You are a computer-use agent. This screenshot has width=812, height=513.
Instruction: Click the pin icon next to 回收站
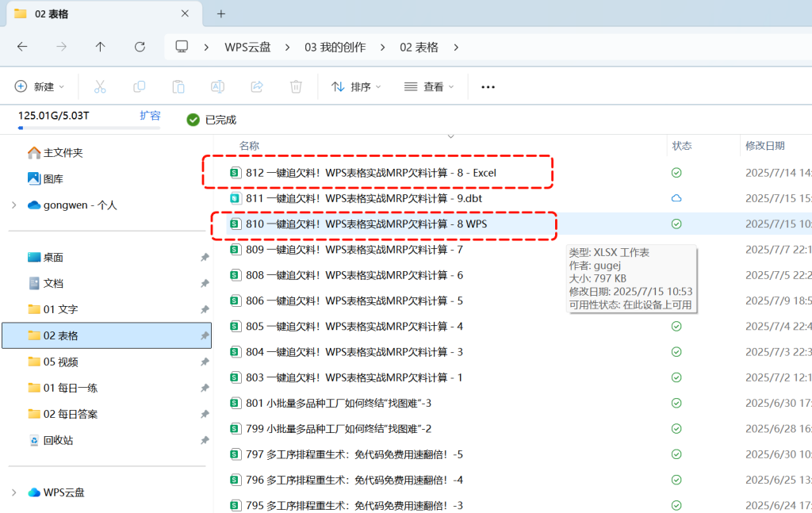tap(205, 440)
